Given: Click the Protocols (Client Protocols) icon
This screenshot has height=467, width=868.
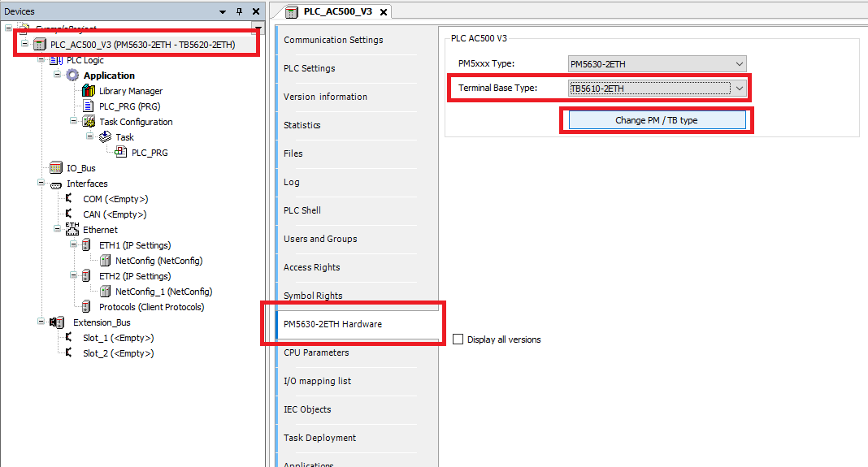Looking at the screenshot, I should pyautogui.click(x=88, y=307).
